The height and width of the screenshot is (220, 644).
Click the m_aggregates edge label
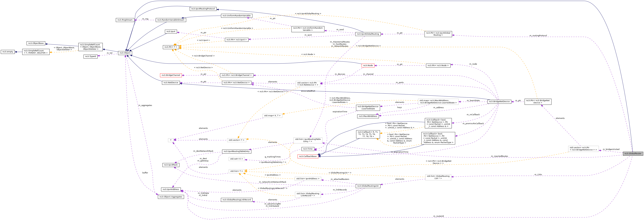coord(145,105)
